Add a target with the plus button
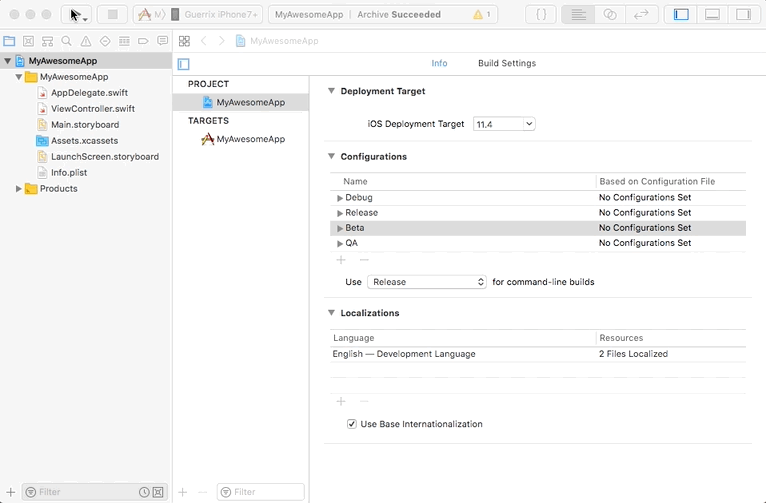766x503 pixels. pyautogui.click(x=183, y=492)
